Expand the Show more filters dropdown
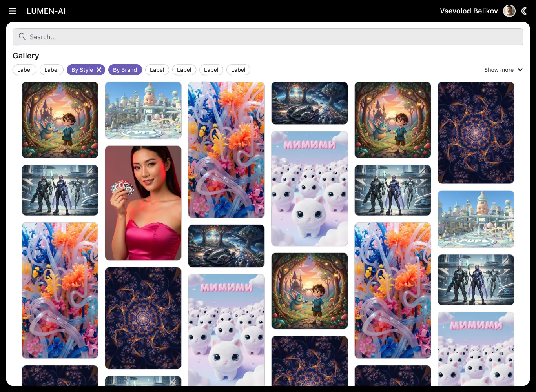 [503, 70]
